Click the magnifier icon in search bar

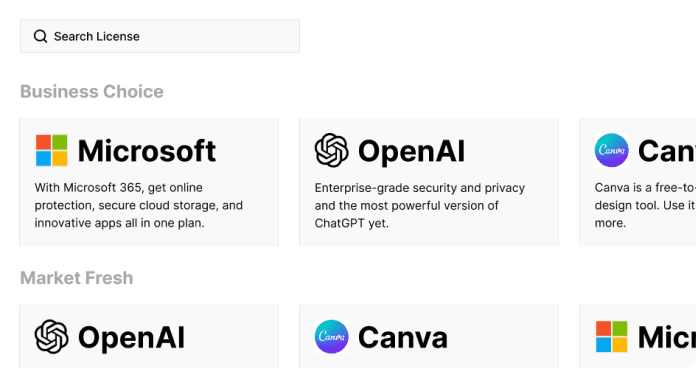[40, 36]
